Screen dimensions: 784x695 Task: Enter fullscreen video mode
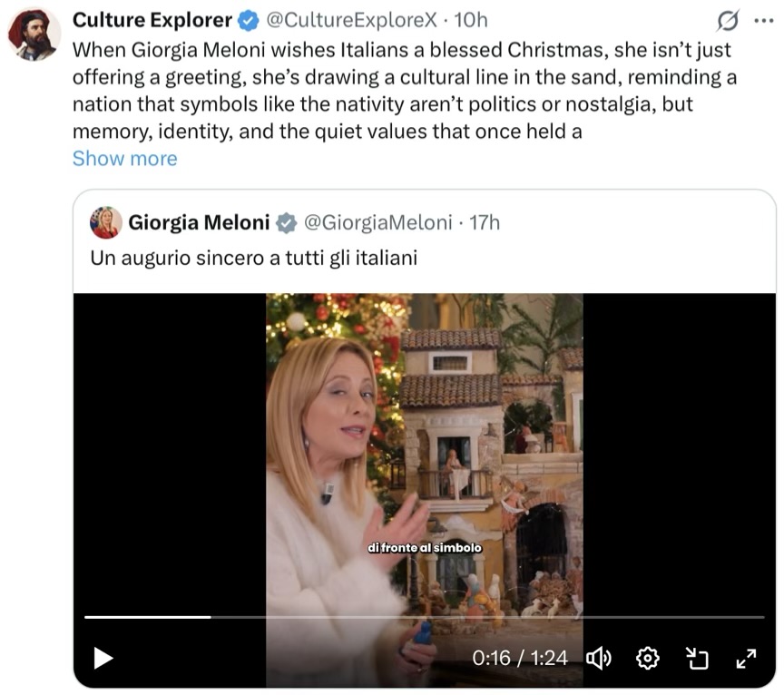[x=746, y=658]
